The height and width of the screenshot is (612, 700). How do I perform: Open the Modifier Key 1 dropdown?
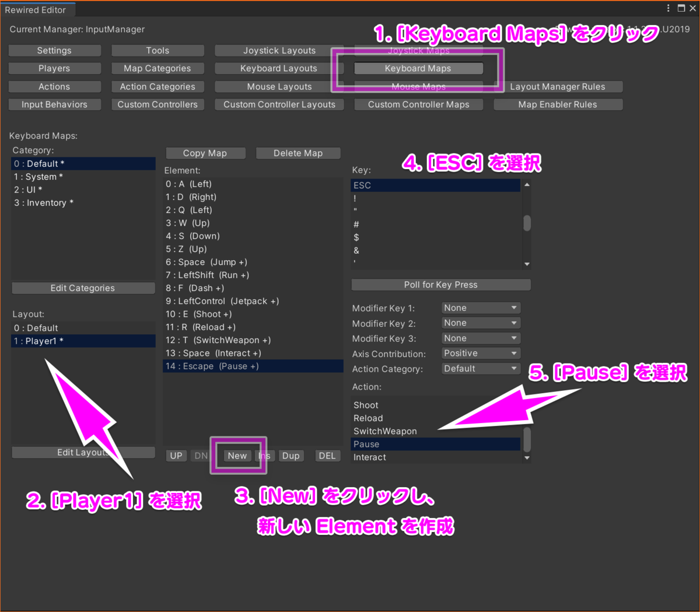[x=481, y=308]
